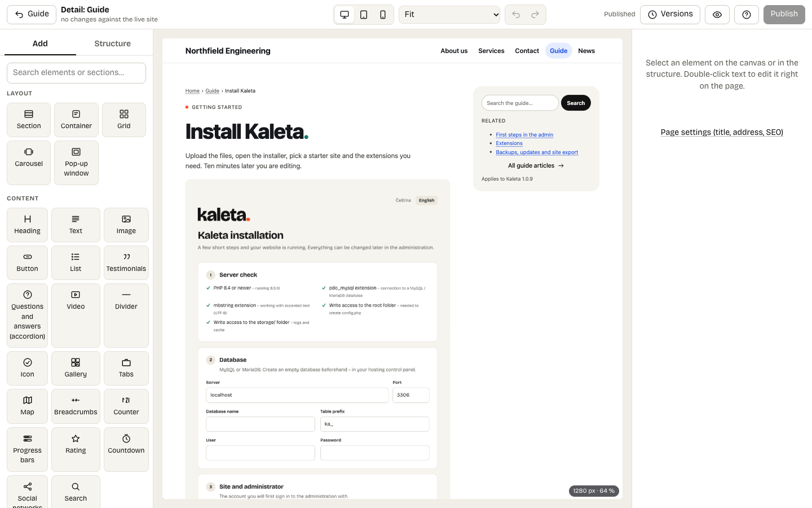Switch to the Structure tab

pos(112,43)
